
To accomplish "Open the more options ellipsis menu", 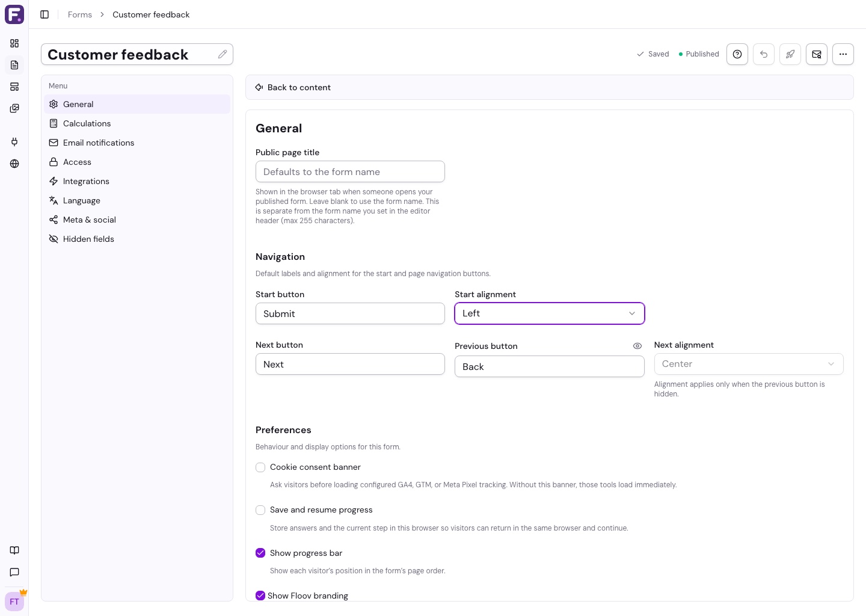I will 843,54.
